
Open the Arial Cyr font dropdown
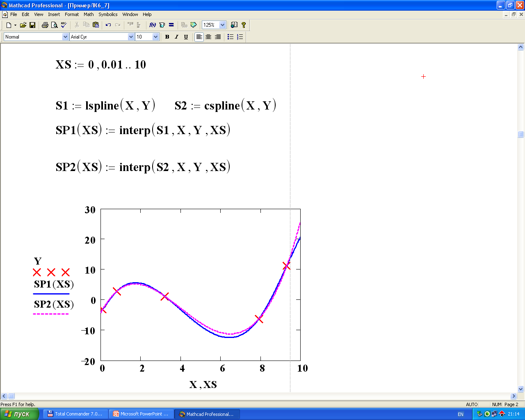[x=131, y=37]
